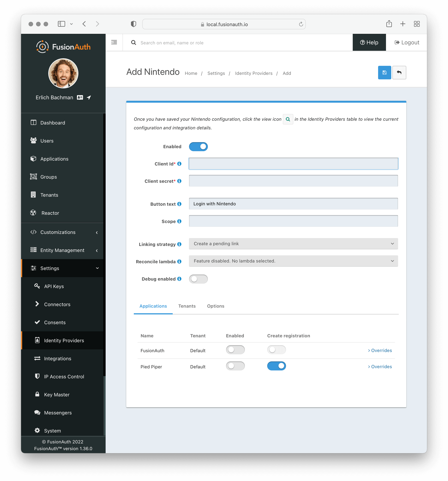Toggle FusionAuth application Enabled switch
Image resolution: width=448 pixels, height=481 pixels.
[x=235, y=350]
